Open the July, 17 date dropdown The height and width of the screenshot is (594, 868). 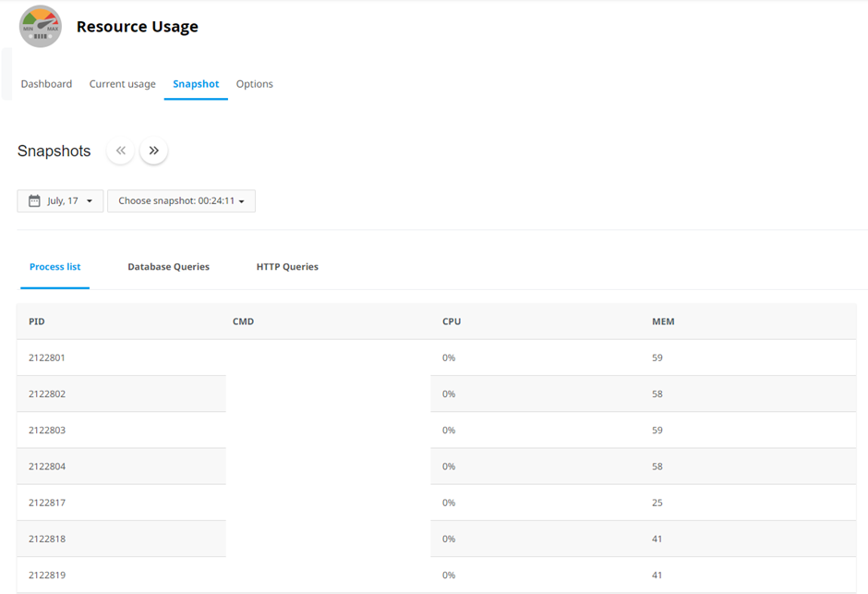click(x=60, y=201)
